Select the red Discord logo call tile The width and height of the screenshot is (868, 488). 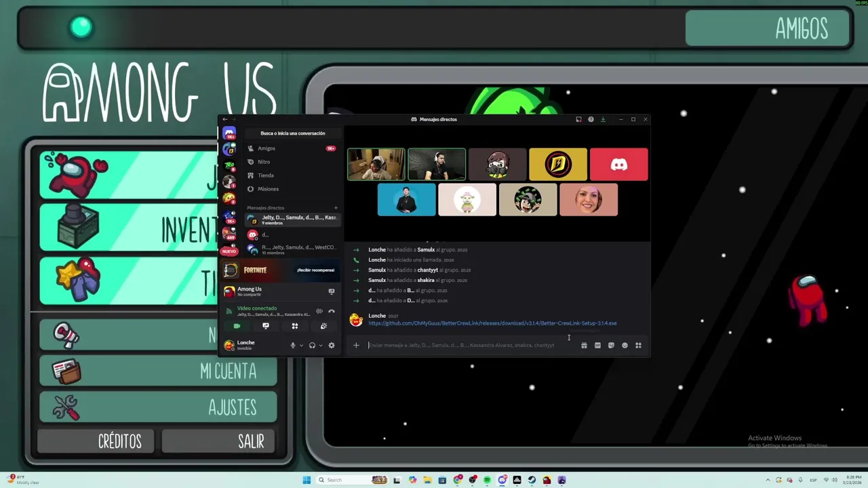tap(618, 165)
